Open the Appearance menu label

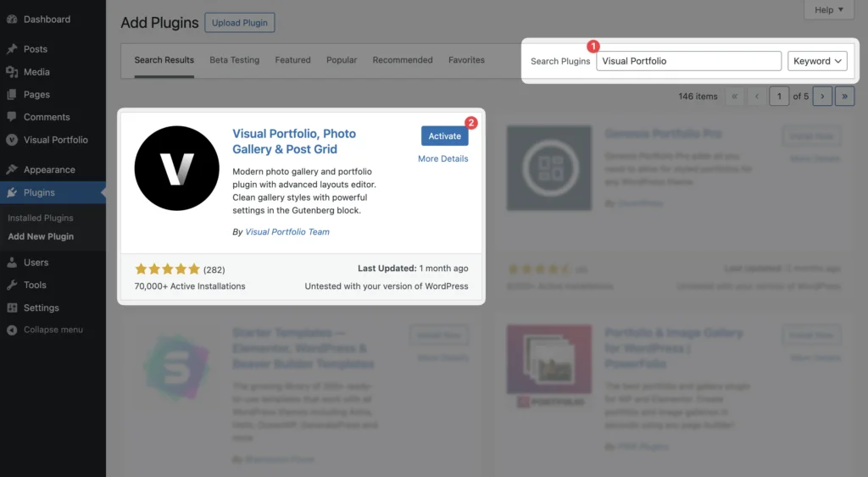49,170
